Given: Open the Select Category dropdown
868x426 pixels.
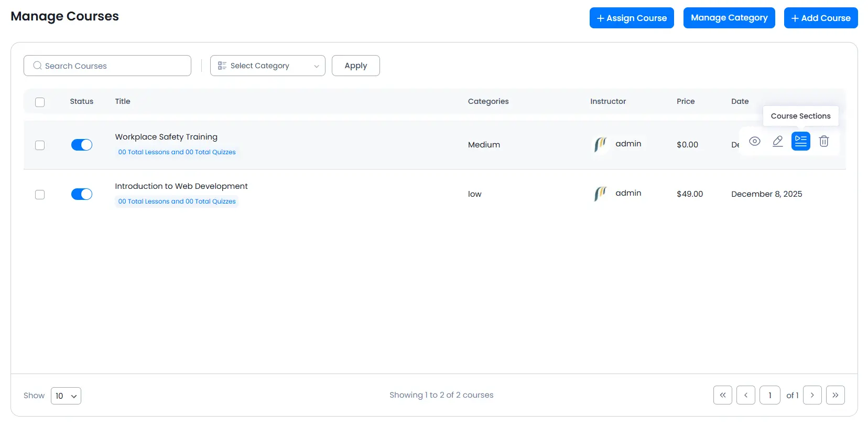Looking at the screenshot, I should (267, 66).
